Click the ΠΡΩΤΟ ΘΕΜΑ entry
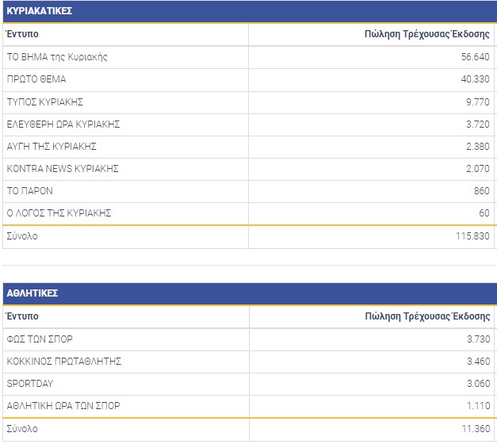 pos(36,79)
